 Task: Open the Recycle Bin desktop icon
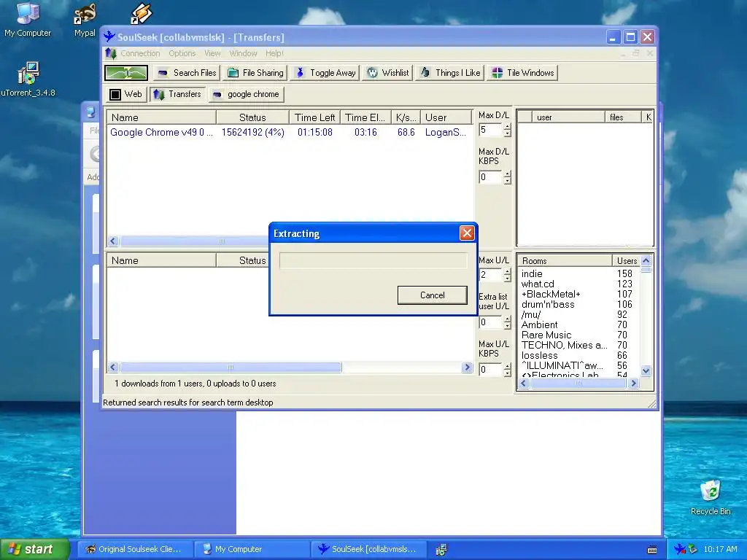711,498
